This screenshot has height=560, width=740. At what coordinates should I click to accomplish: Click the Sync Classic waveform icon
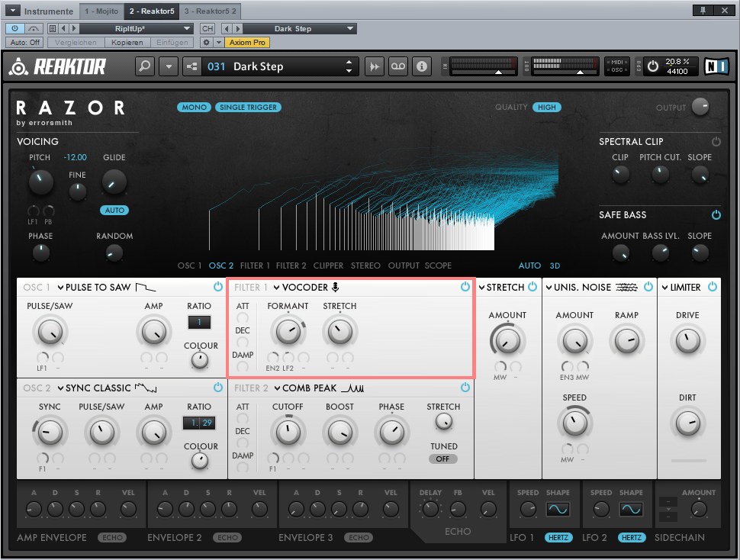(146, 388)
